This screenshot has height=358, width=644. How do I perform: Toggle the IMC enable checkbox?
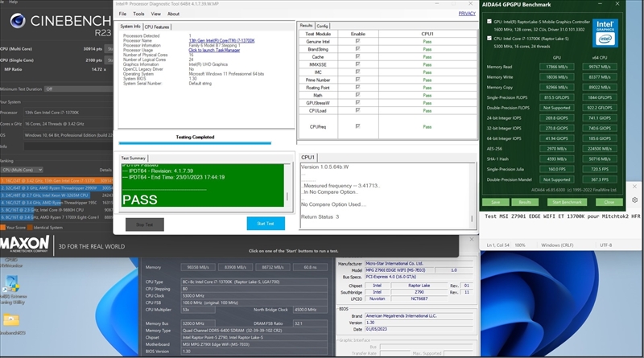point(357,72)
